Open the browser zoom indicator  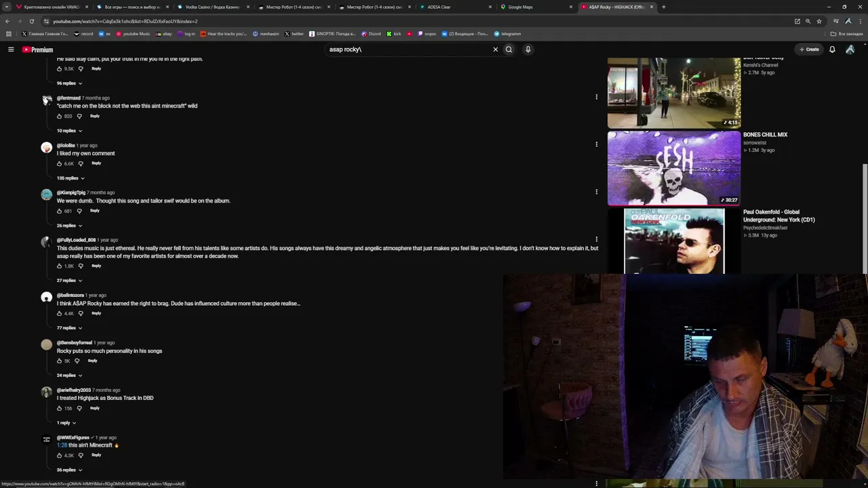[x=808, y=21]
